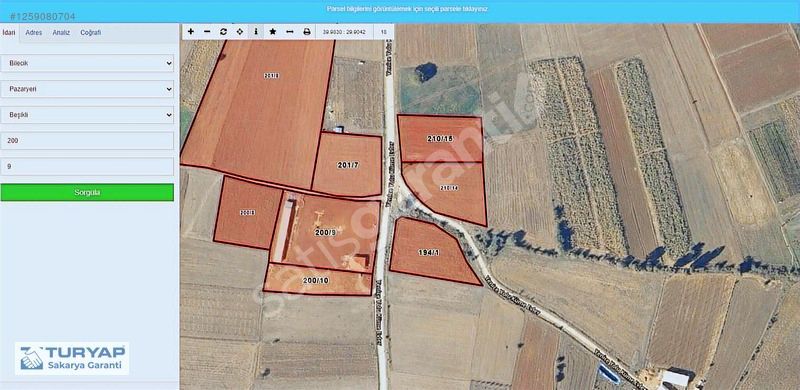Print the map with printer icon
800x390 pixels.
(x=307, y=32)
